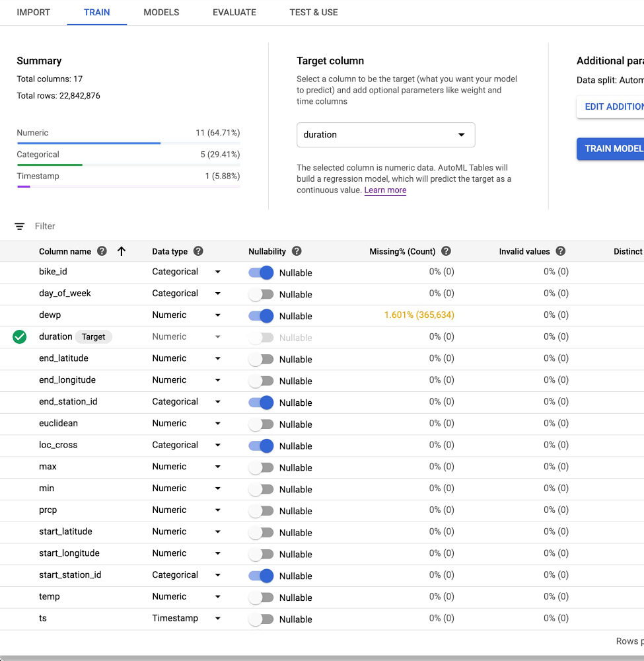Viewport: 644px width, 661px height.
Task: Turn off Nullable for end_station_id
Action: pos(261,403)
